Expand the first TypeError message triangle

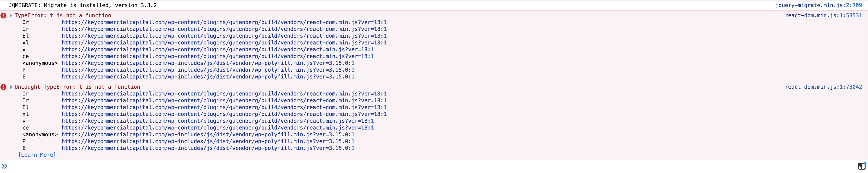pyautogui.click(x=11, y=16)
